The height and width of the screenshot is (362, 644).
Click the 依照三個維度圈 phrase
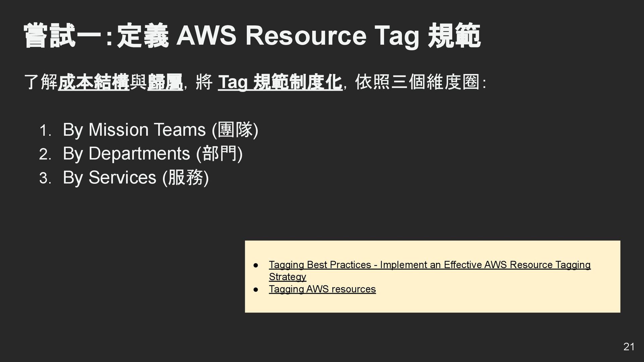pos(417,82)
